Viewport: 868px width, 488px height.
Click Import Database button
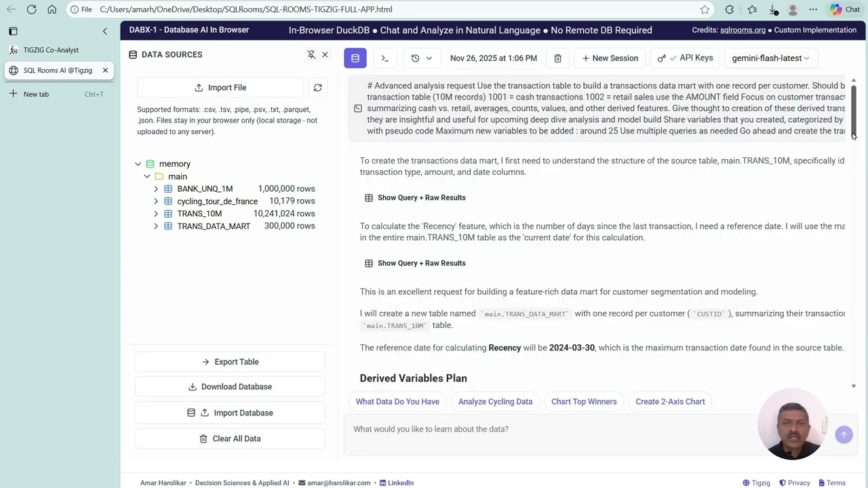pyautogui.click(x=230, y=413)
